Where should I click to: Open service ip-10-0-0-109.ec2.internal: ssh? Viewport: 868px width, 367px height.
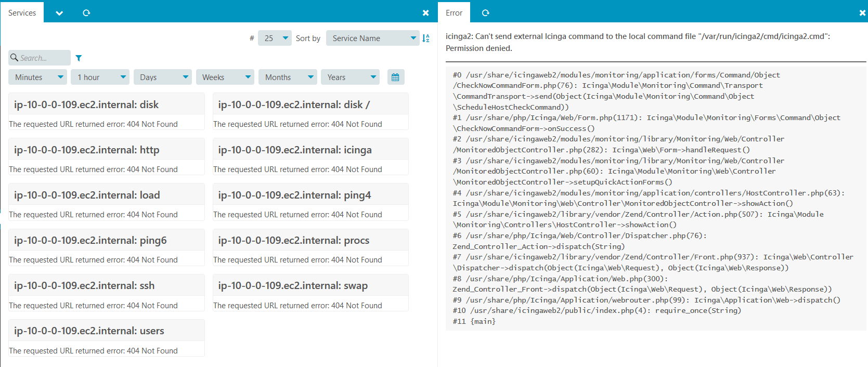[x=84, y=285]
